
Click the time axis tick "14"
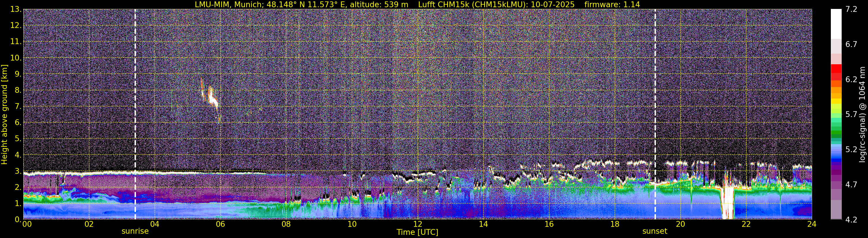point(483,224)
